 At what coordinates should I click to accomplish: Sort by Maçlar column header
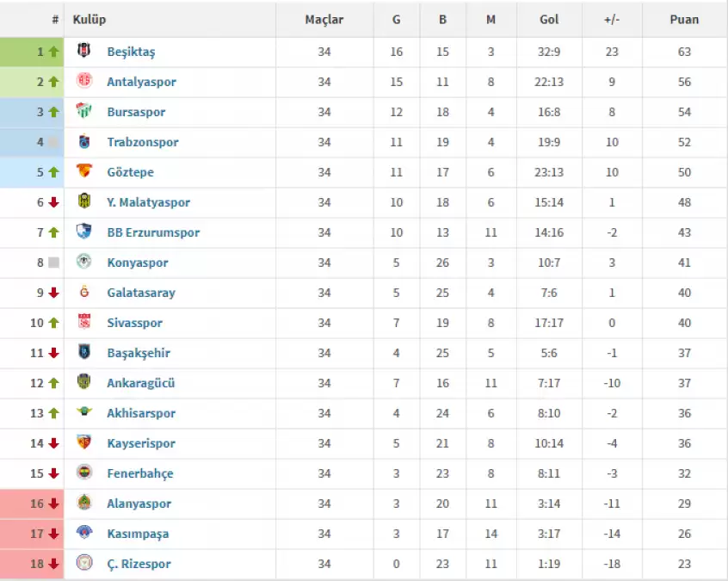point(324,19)
